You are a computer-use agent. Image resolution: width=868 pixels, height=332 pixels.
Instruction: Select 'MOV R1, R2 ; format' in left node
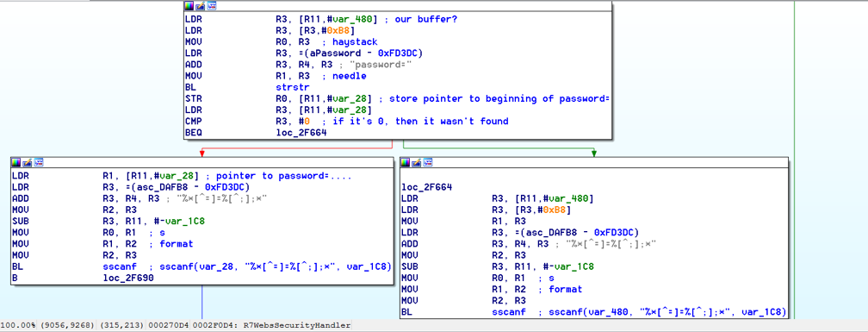point(102,244)
